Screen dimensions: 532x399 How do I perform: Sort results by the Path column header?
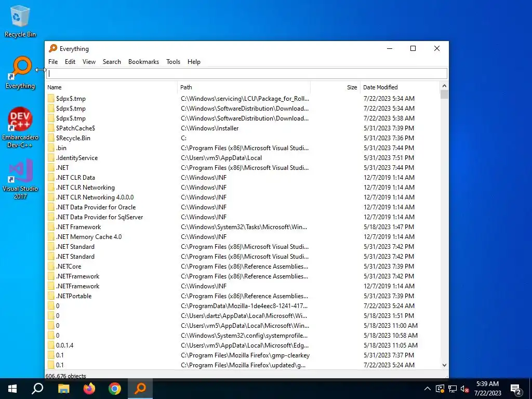click(244, 87)
